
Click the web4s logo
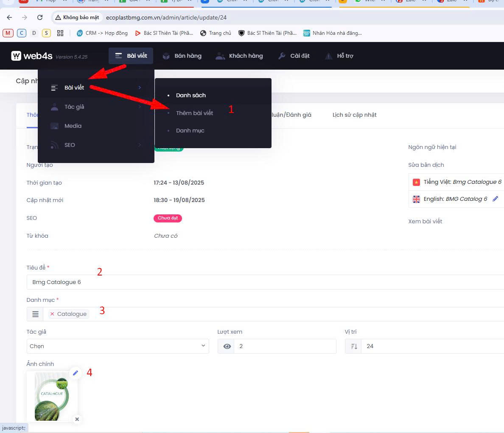point(32,56)
